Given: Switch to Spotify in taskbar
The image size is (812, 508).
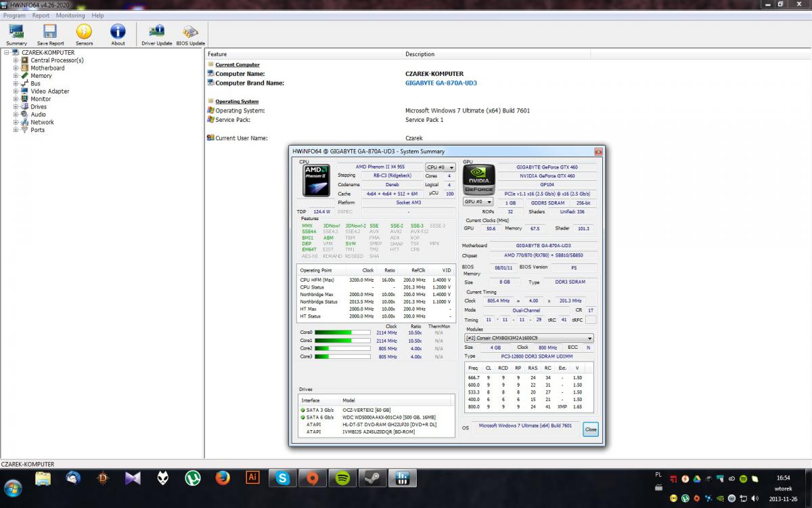Looking at the screenshot, I should (x=342, y=478).
